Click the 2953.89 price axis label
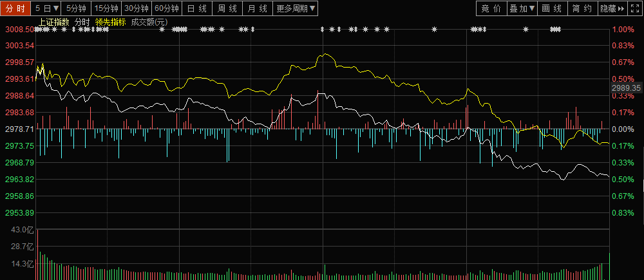 point(19,212)
